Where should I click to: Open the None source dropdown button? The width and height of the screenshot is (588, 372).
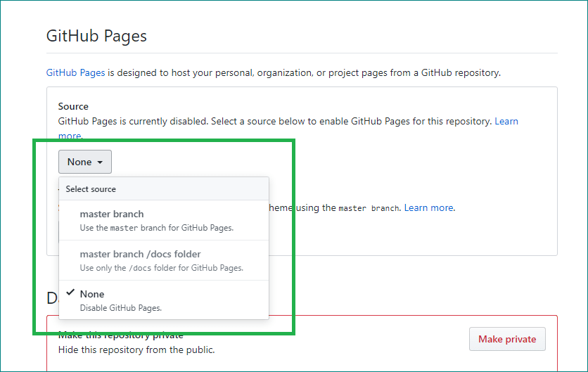[84, 162]
